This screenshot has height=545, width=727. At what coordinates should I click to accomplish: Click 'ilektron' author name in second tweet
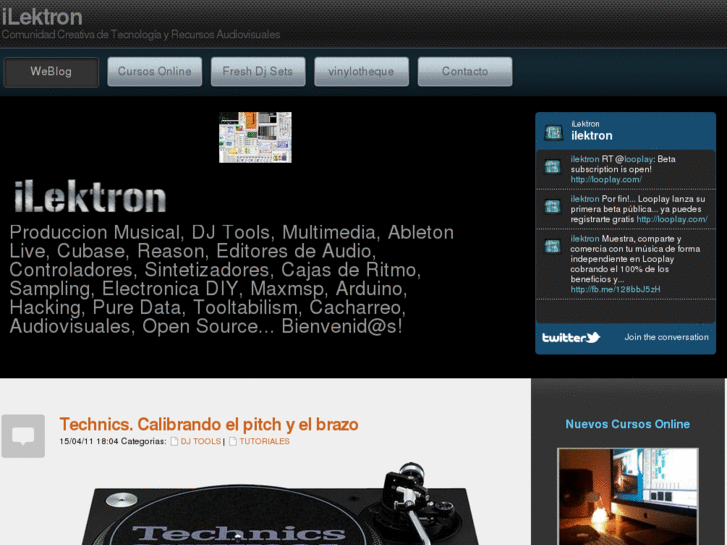click(585, 199)
